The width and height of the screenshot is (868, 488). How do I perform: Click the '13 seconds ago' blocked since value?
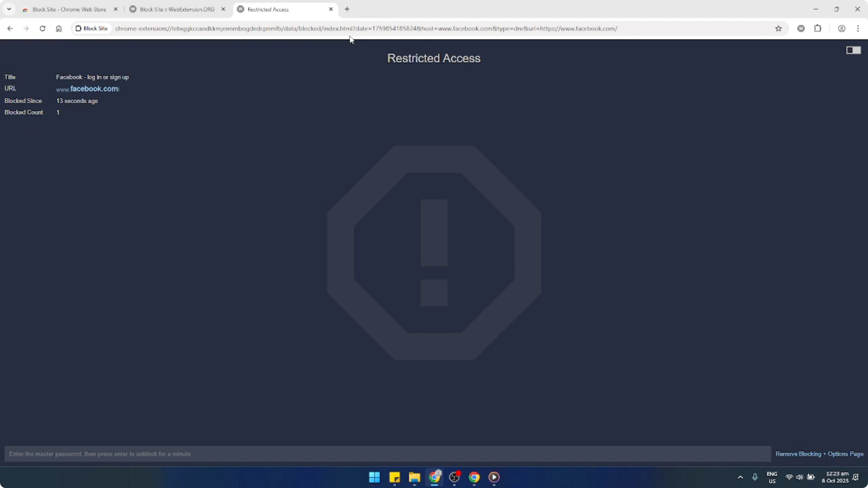pos(77,101)
